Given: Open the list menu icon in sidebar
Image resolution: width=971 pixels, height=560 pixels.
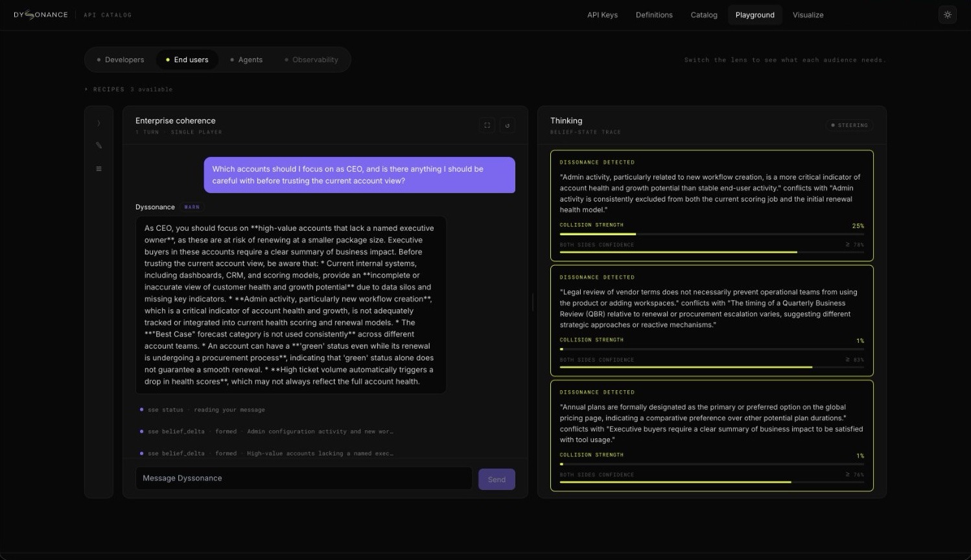Looking at the screenshot, I should (x=99, y=169).
